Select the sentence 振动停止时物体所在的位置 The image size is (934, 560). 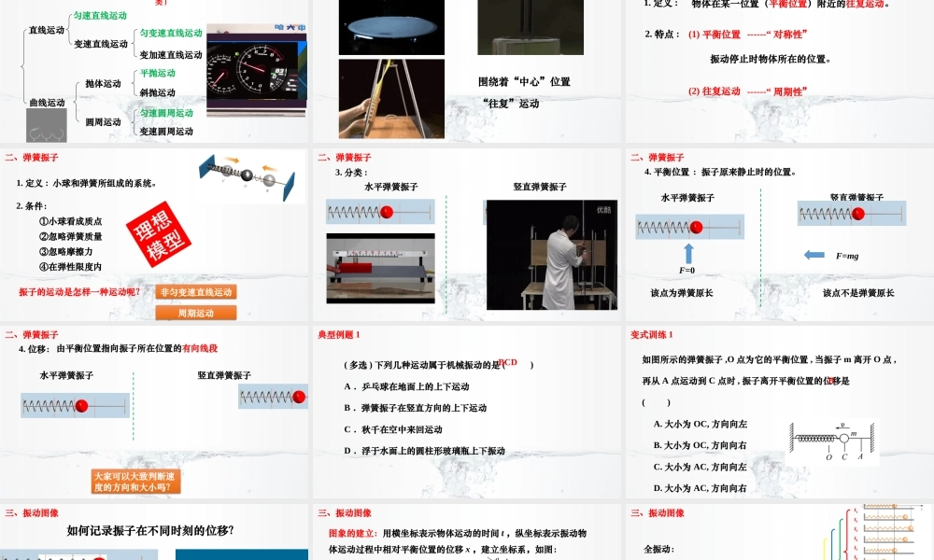pyautogui.click(x=771, y=59)
